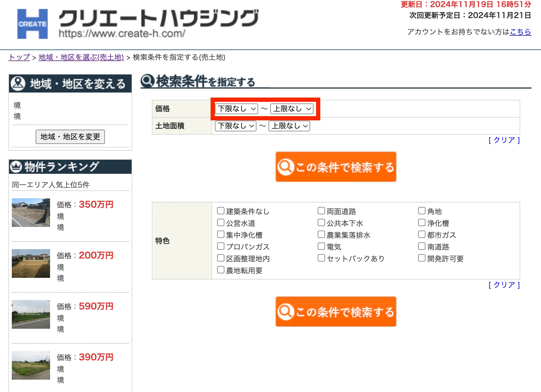The height and width of the screenshot is (392, 541).
Task: Click the magnifying glass icon beside 検索条件 heading
Action: pyautogui.click(x=147, y=81)
